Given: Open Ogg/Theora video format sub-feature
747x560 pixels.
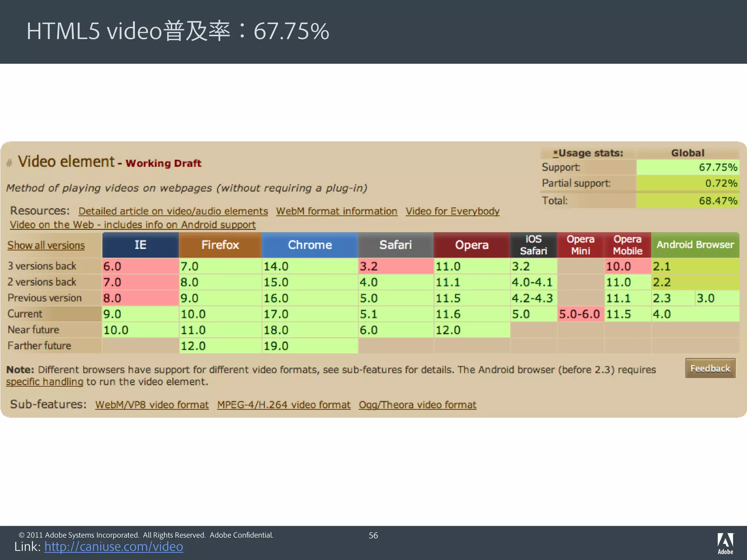Looking at the screenshot, I should pyautogui.click(x=418, y=405).
